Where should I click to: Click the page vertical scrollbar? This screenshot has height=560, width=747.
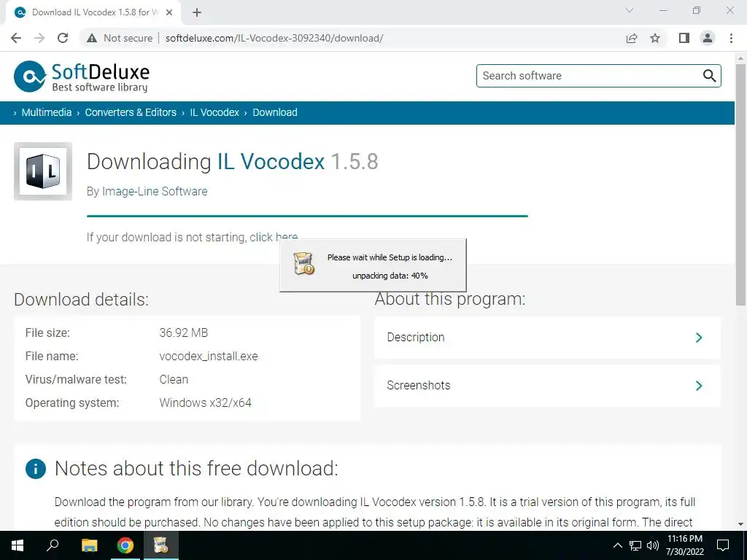(740, 186)
